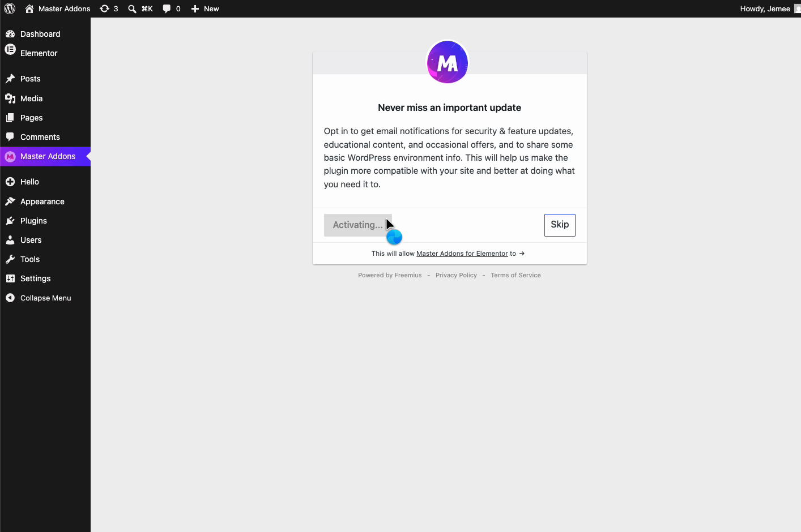
Task: Click the updates count 3
Action: coord(116,8)
